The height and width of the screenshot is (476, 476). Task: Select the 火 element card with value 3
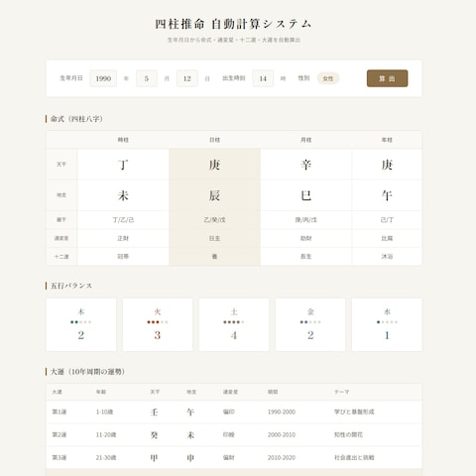tap(158, 324)
